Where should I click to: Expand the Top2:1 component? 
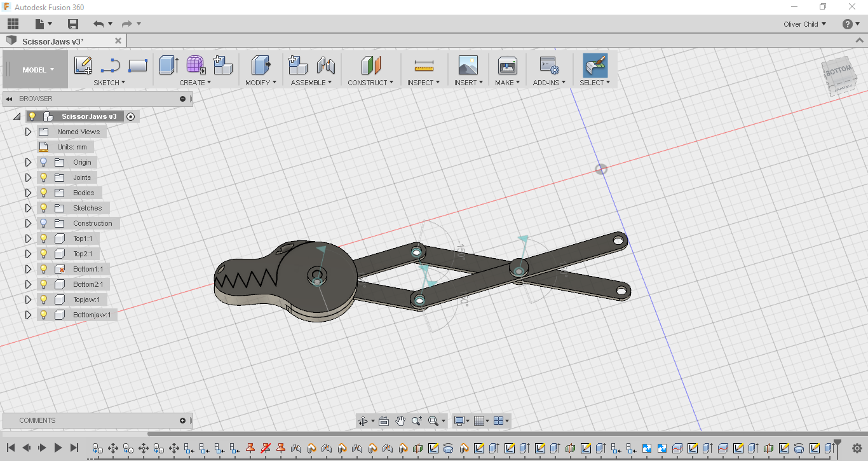[28, 254]
